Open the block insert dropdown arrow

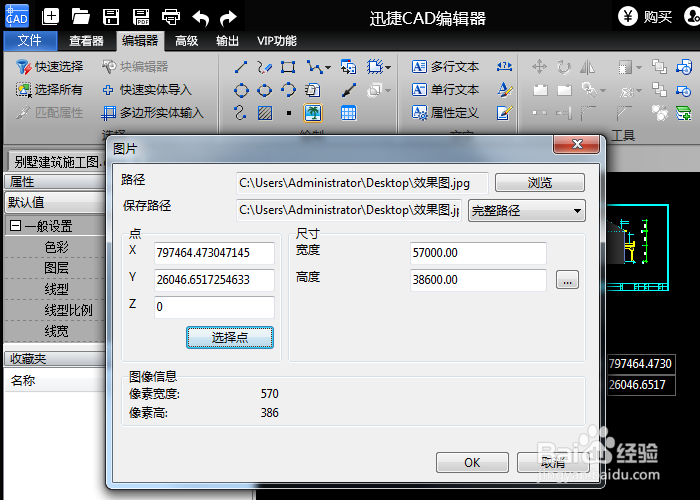388,68
